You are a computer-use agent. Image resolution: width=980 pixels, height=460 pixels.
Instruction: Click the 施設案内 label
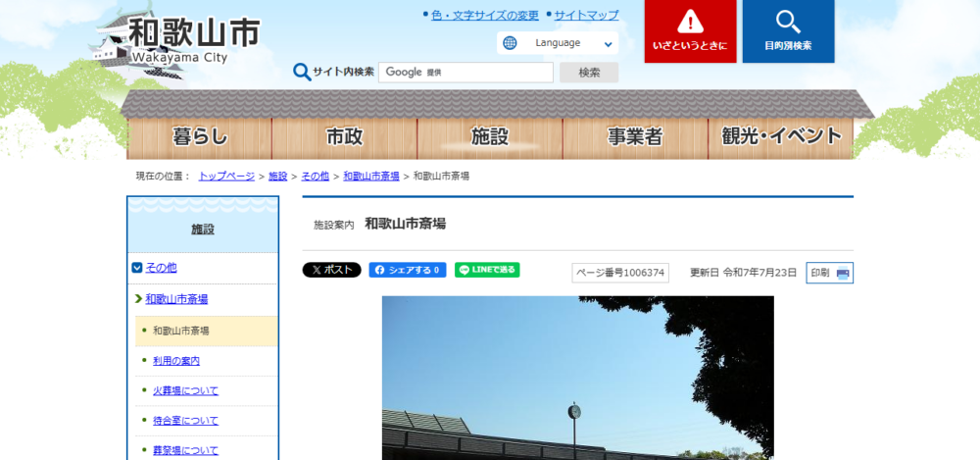pos(334,225)
